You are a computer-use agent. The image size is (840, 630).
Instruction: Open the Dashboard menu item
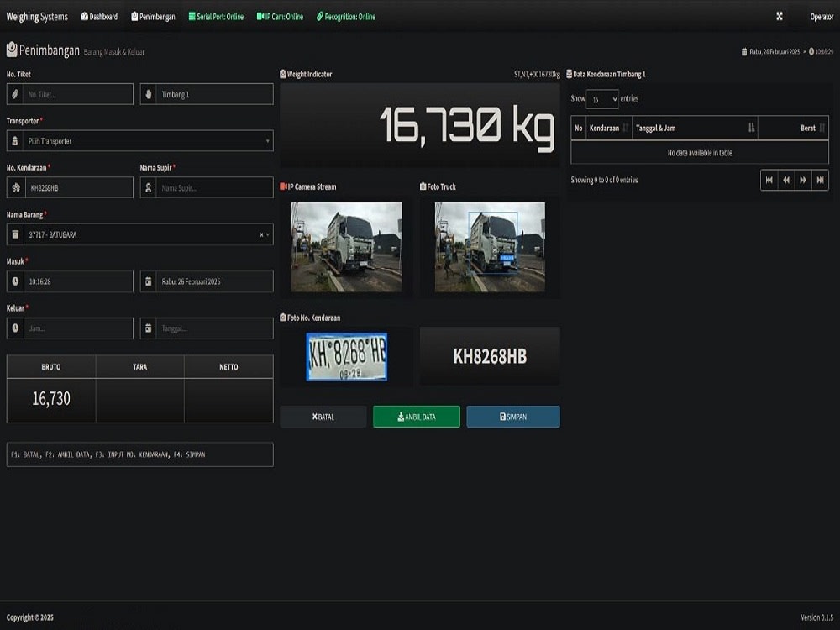[x=99, y=17]
